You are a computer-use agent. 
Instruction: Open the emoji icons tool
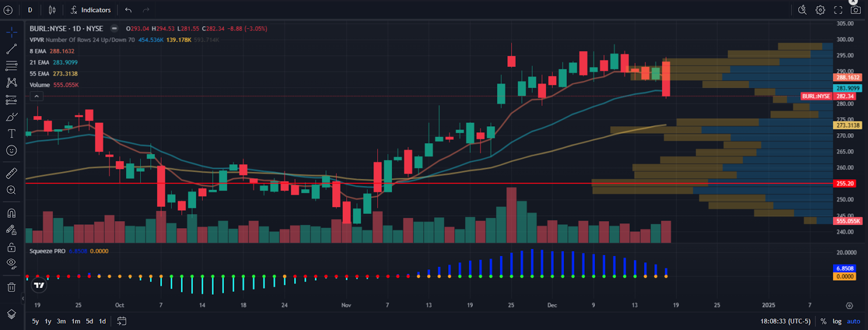coord(11,150)
